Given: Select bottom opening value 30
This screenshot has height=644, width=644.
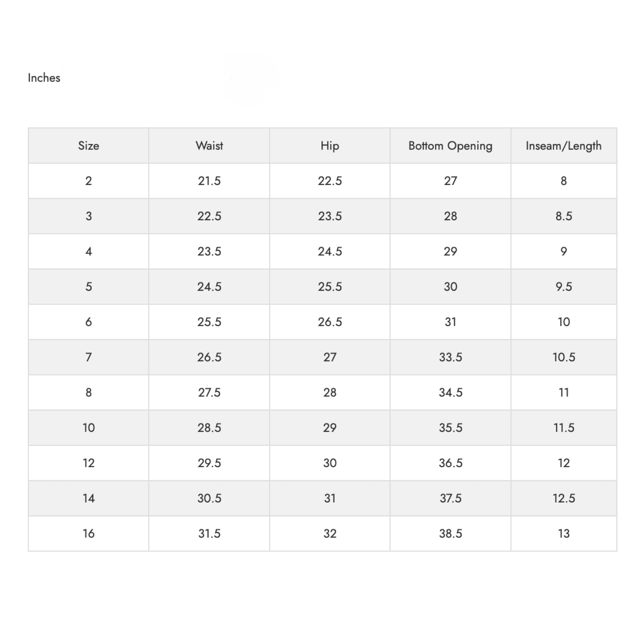Looking at the screenshot, I should click(450, 287).
